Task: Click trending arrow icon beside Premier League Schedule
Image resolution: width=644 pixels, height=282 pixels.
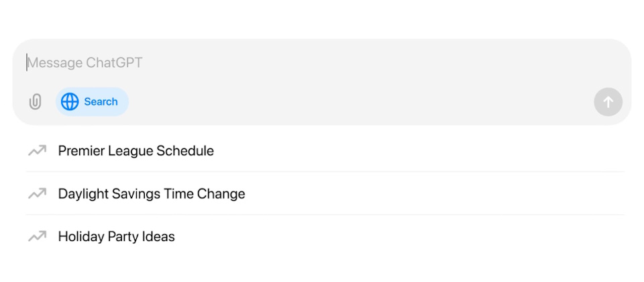Action: click(x=37, y=151)
